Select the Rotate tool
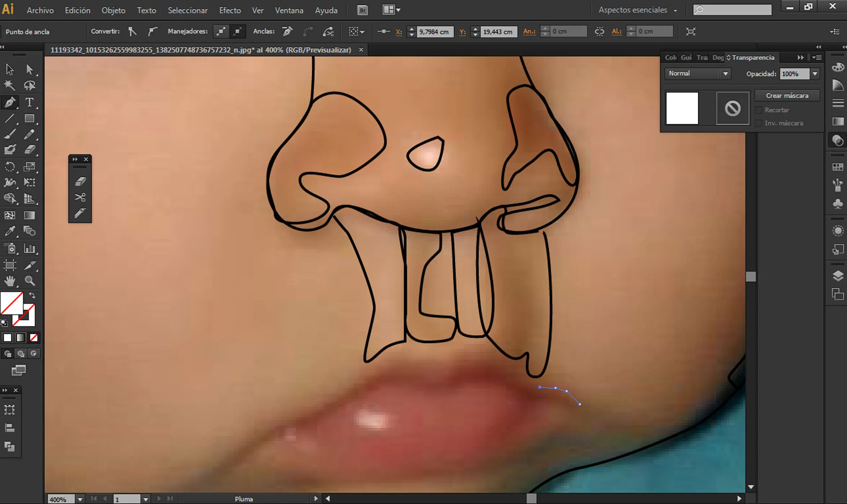This screenshot has height=504, width=847. 10,166
